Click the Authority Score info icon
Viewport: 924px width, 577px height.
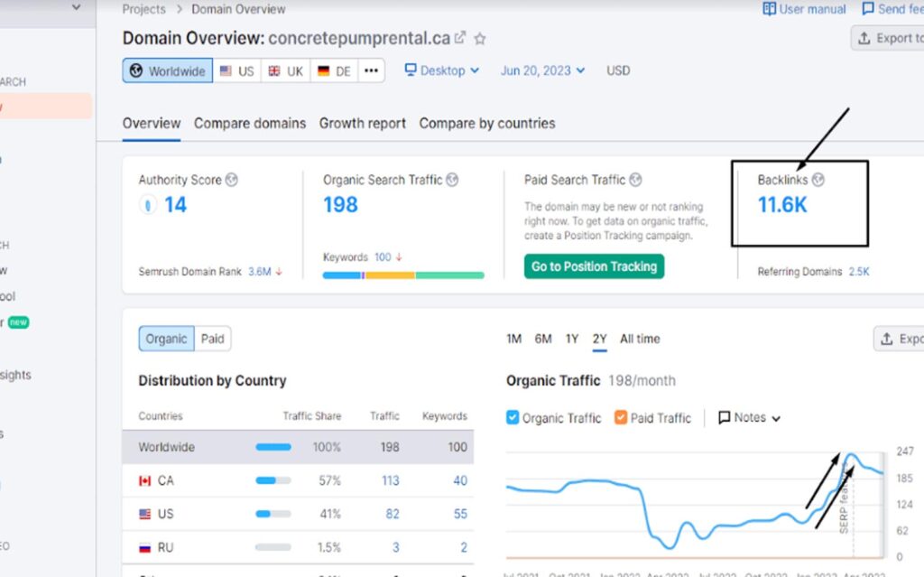coord(232,180)
